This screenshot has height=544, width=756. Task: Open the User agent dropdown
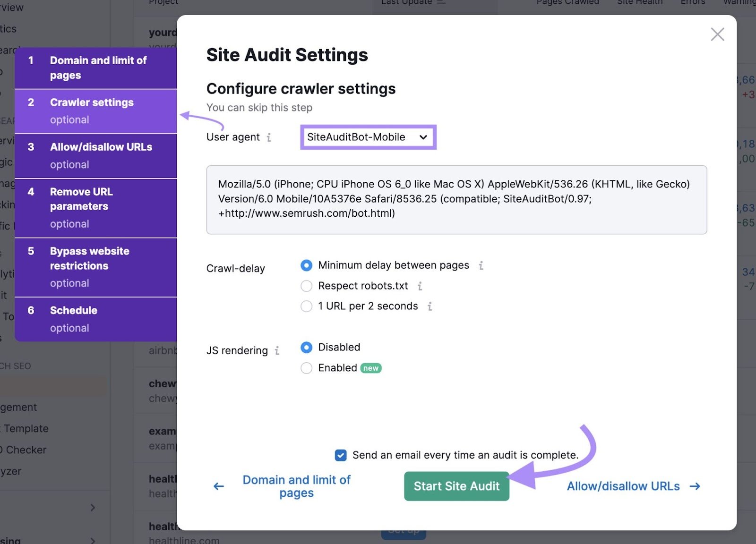(368, 137)
